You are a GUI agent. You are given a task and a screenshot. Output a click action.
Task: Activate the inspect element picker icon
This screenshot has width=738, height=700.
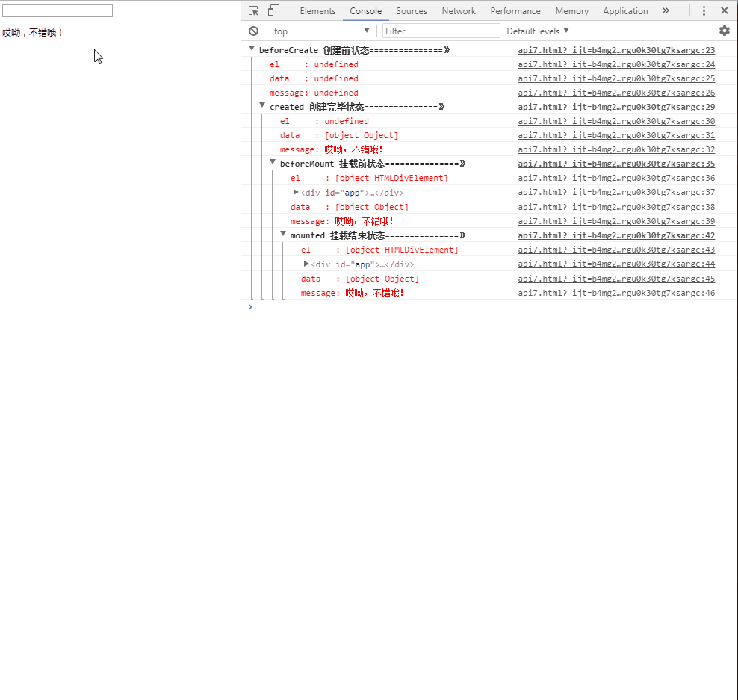pos(254,10)
